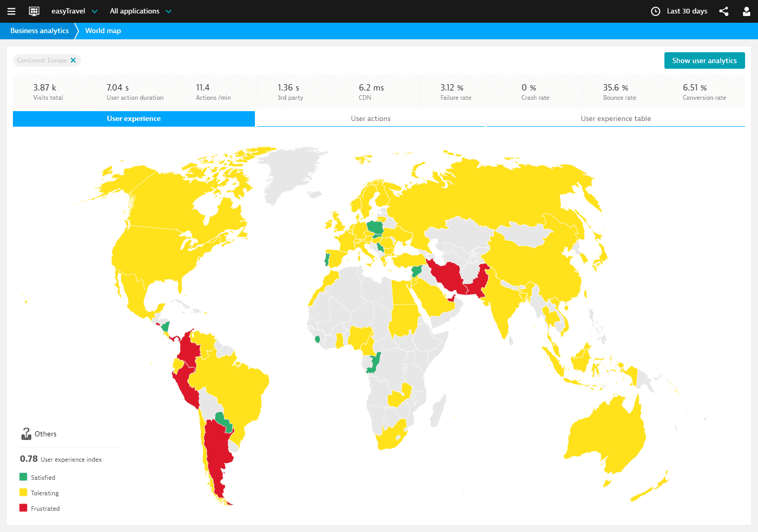Click Show user analytics button
The width and height of the screenshot is (758, 532).
tap(704, 60)
